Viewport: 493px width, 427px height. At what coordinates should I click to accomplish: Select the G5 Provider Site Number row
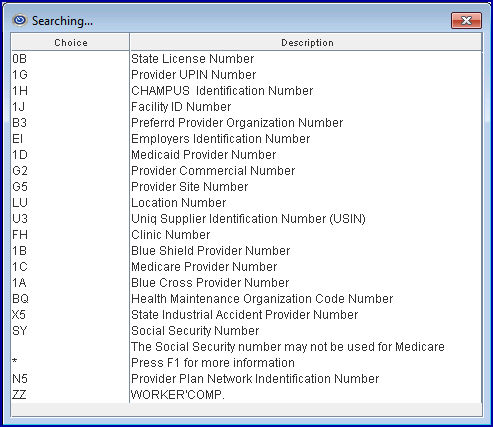[x=247, y=187]
